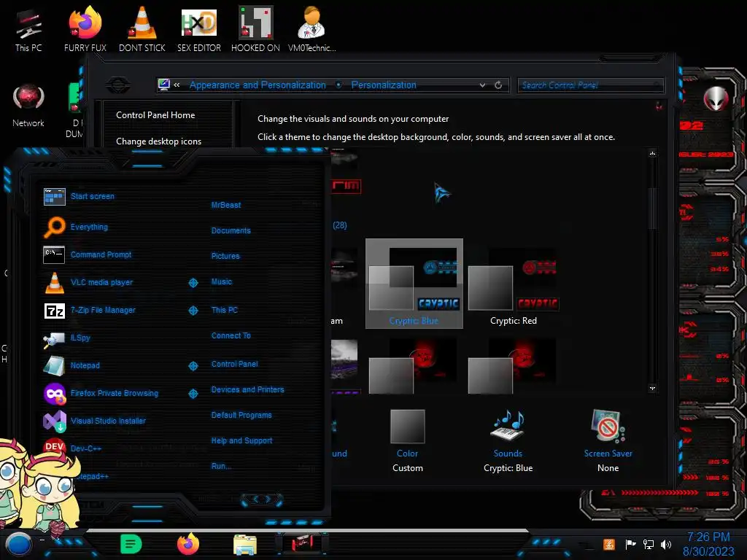Open This PC from start menu list
Image resolution: width=747 pixels, height=560 pixels.
[x=225, y=310]
